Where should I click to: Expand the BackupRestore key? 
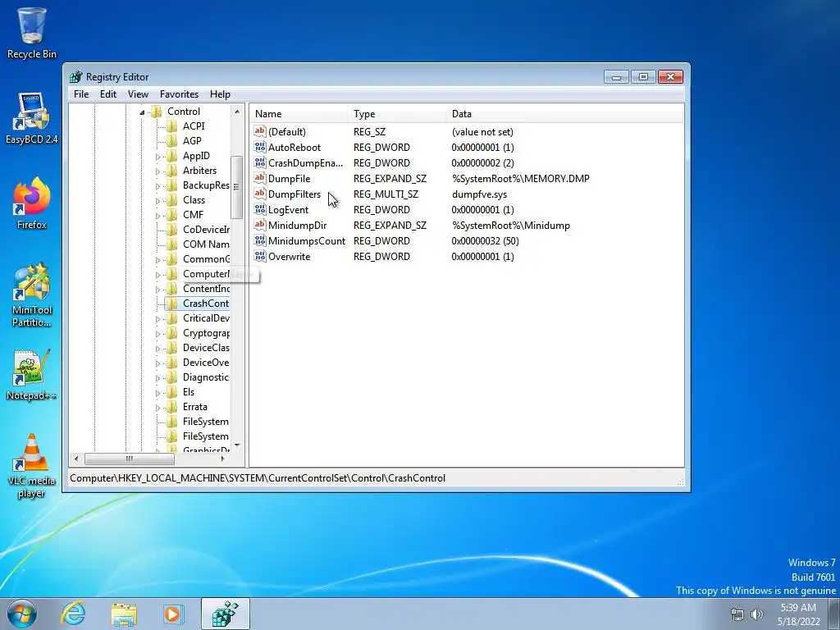pos(157,186)
